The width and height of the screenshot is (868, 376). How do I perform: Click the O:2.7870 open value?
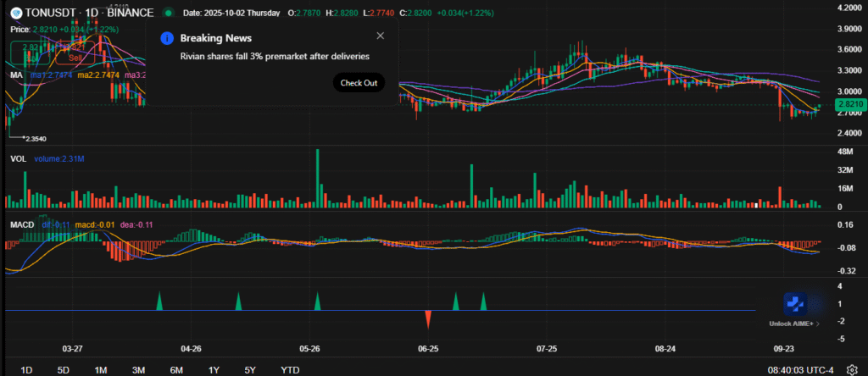click(x=303, y=13)
